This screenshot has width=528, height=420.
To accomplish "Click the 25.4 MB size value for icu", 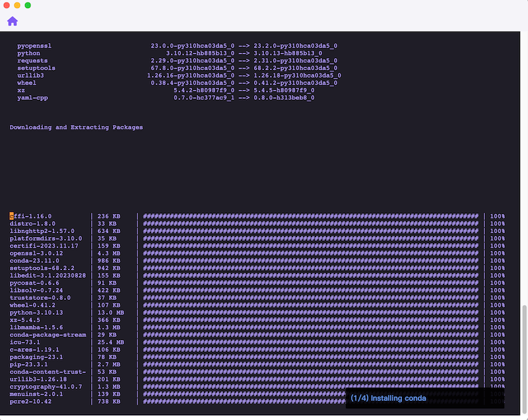I will click(x=110, y=342).
